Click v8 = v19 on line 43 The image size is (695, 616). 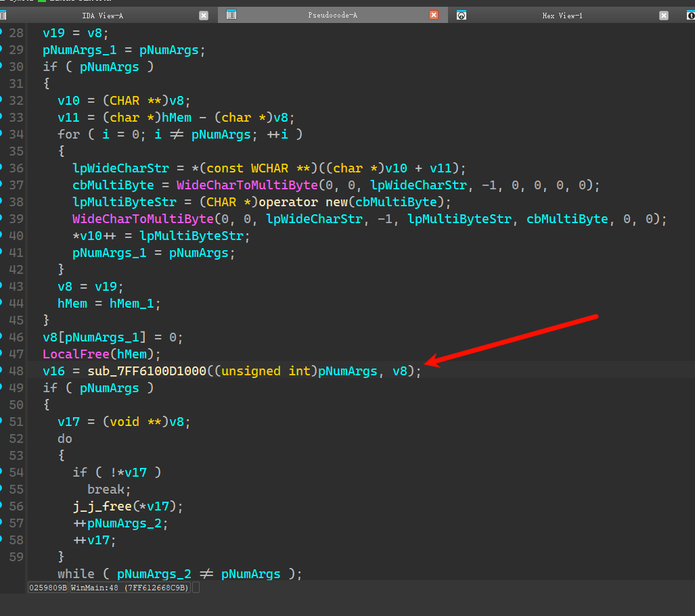coord(91,287)
